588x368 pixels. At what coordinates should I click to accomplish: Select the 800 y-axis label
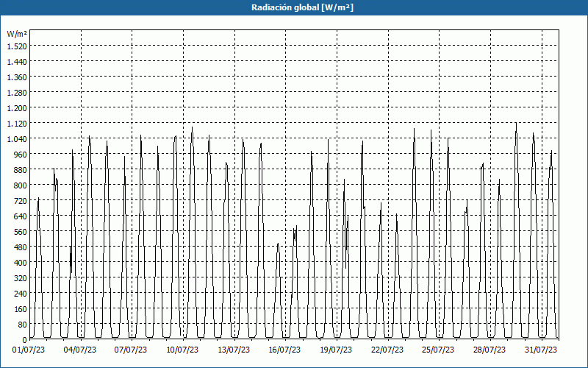tap(19, 185)
